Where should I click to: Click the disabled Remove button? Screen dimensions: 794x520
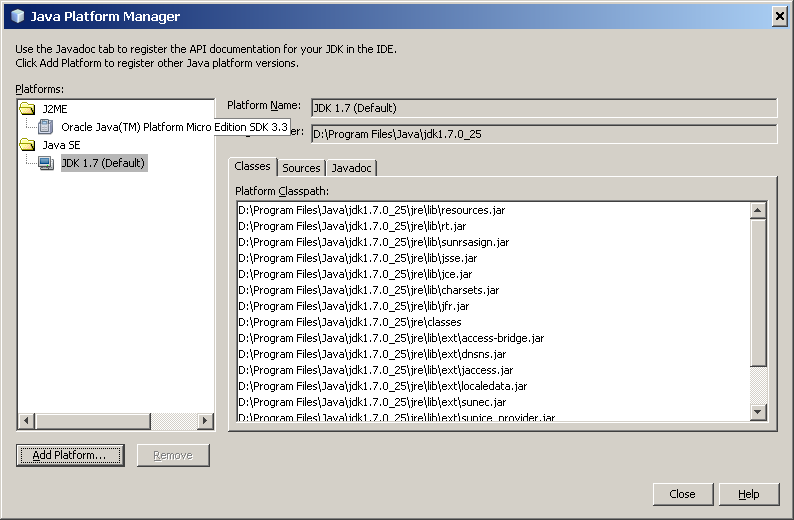[x=173, y=455]
